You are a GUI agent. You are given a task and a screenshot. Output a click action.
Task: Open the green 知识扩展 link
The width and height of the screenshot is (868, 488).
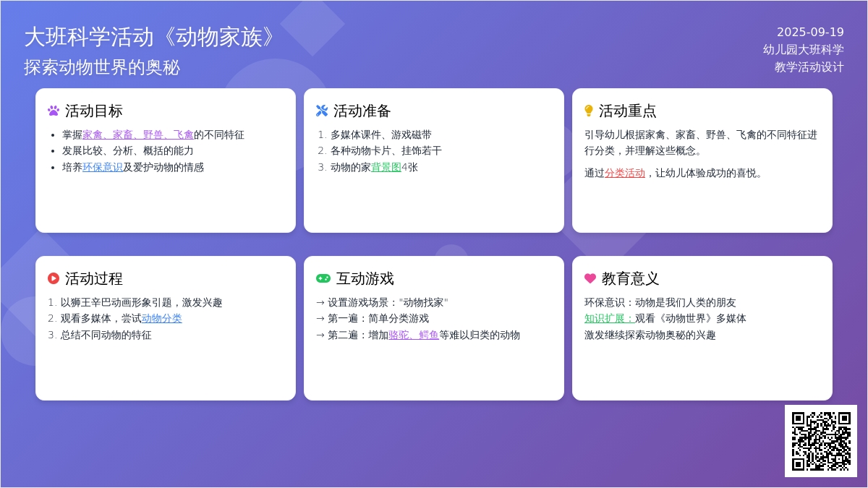609,318
